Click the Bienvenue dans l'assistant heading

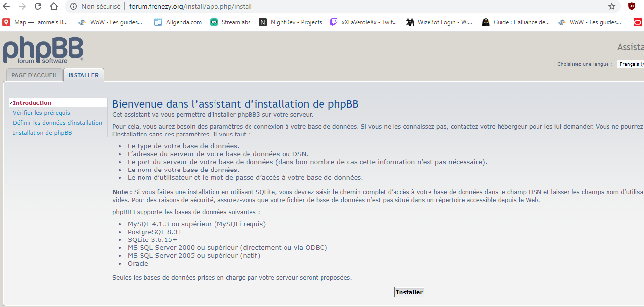pyautogui.click(x=235, y=104)
